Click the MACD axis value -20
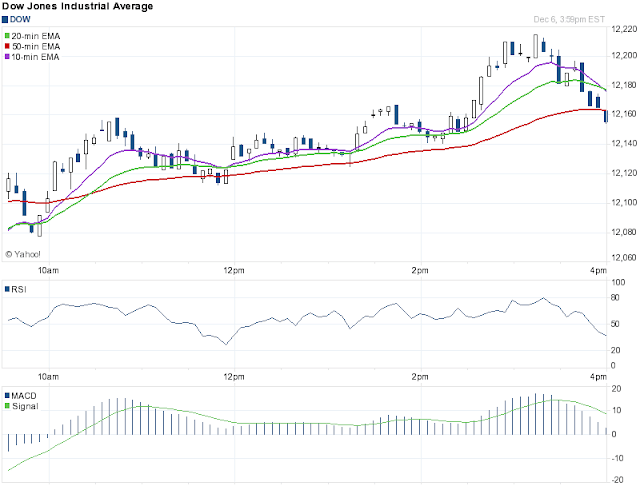Image resolution: width=640 pixels, height=486 pixels. [617, 480]
